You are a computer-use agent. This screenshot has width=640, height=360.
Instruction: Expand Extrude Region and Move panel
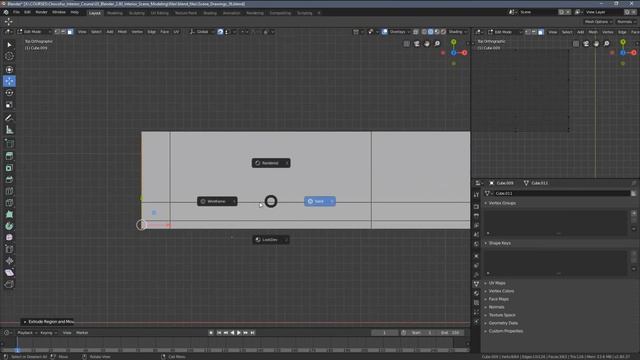click(x=48, y=322)
